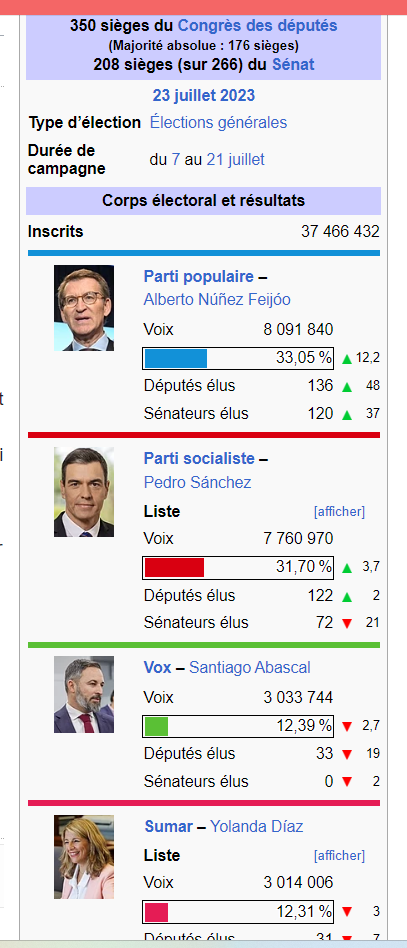
Task: Open the Congrès des députés link
Action: coord(258,26)
